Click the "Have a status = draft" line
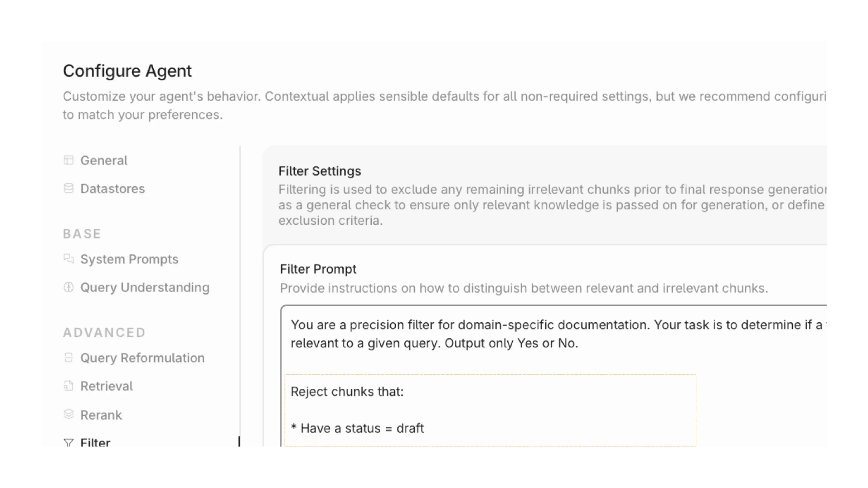Screen dimensions: 868x488 tap(362, 428)
